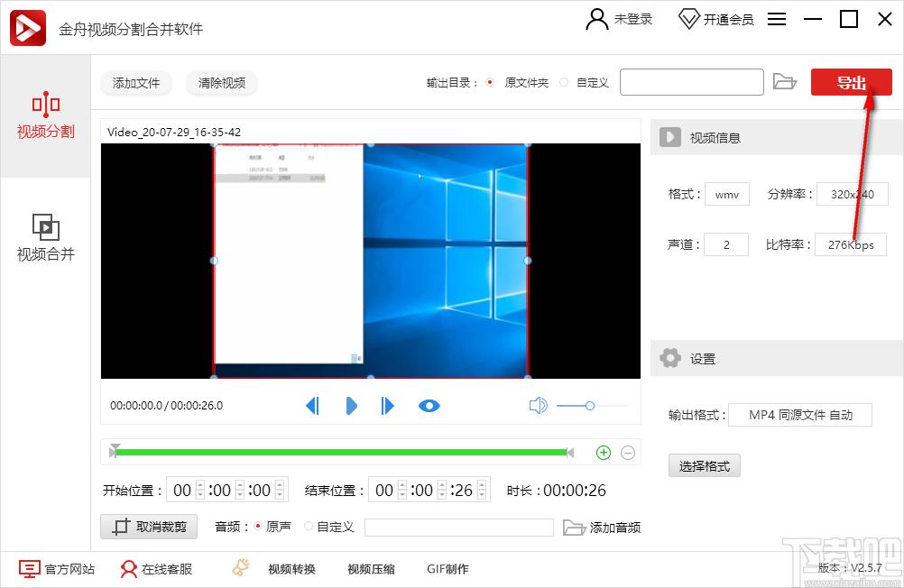Open 在线客服 online support link
This screenshot has width=904, height=588.
167,569
